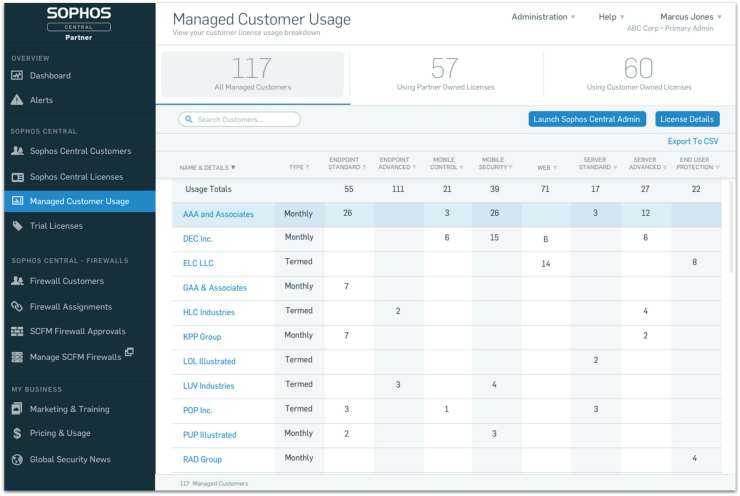Screen dimensions: 740x496
Task: Click the customer table vertical scrollbar
Action: (x=732, y=227)
